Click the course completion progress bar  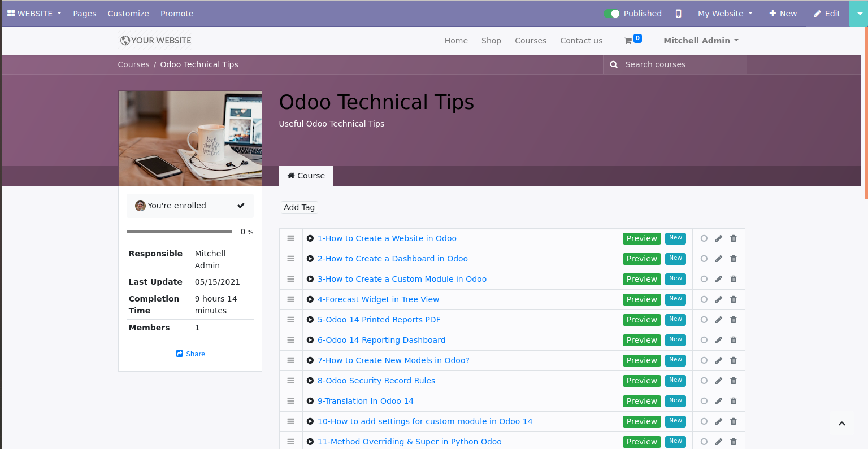point(179,232)
